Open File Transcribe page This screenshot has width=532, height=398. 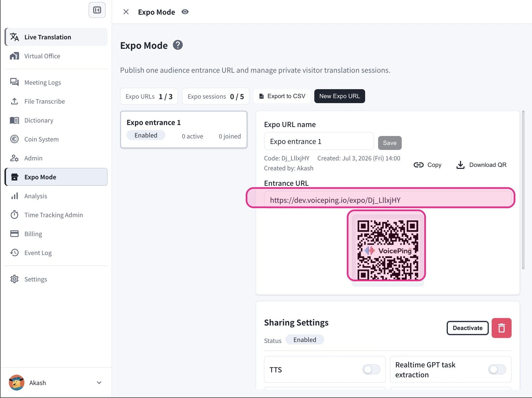click(56, 101)
